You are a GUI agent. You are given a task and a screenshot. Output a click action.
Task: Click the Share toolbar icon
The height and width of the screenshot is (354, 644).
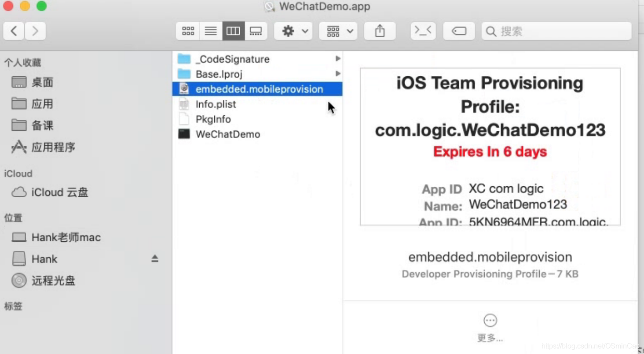point(380,31)
